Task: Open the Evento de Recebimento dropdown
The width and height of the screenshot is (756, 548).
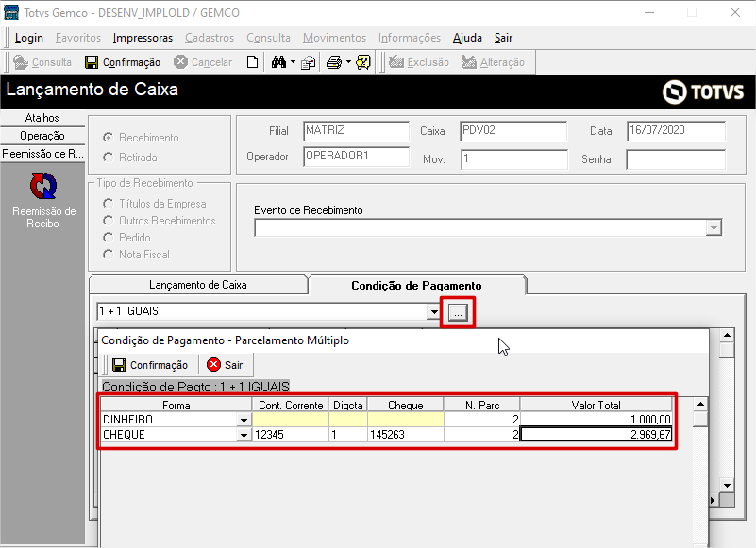Action: tap(714, 227)
